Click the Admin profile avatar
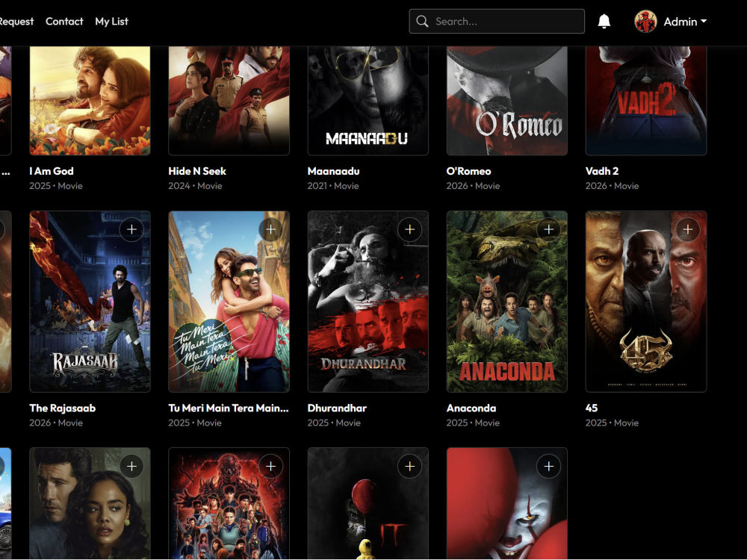Image resolution: width=747 pixels, height=560 pixels. pyautogui.click(x=645, y=22)
